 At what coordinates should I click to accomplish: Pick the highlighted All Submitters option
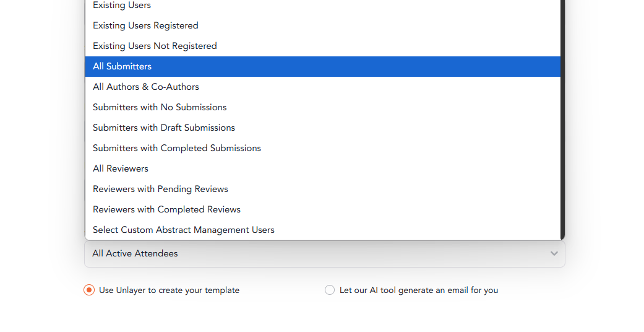point(322,67)
